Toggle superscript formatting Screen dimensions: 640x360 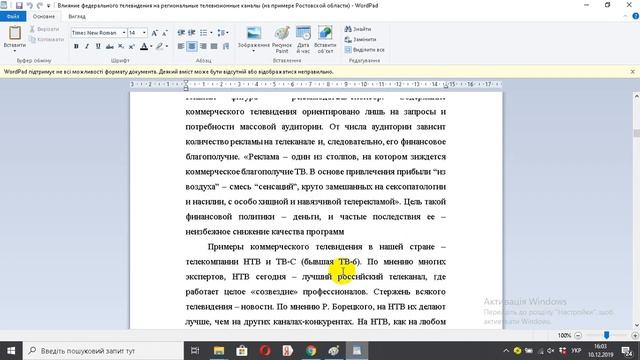131,47
